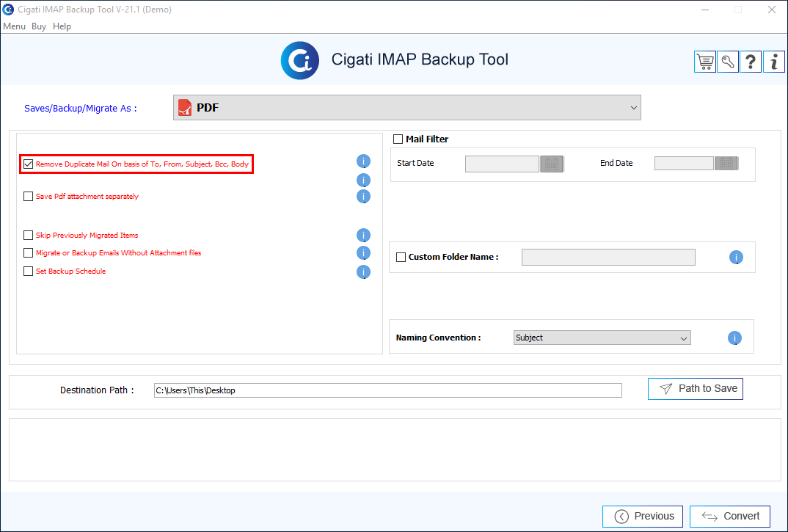Click the Start Date field
Image resolution: width=788 pixels, height=532 pixels.
pyautogui.click(x=502, y=164)
